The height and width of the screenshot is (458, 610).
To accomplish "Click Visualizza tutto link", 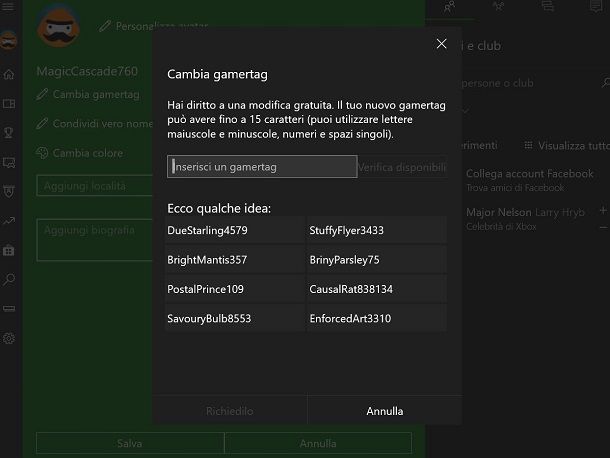I will coord(567,146).
